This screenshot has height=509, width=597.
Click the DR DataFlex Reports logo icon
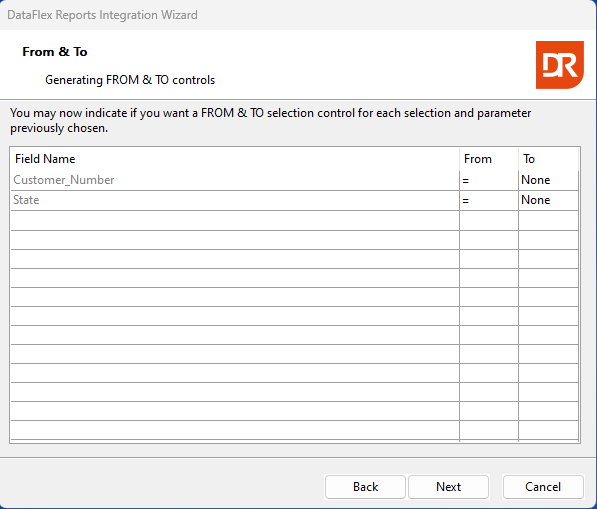coord(560,65)
